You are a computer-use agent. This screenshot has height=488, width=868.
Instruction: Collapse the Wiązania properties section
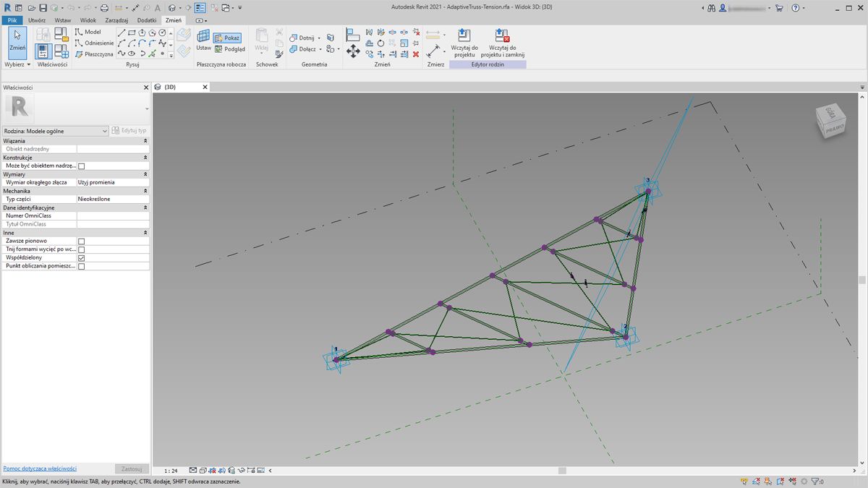[145, 141]
